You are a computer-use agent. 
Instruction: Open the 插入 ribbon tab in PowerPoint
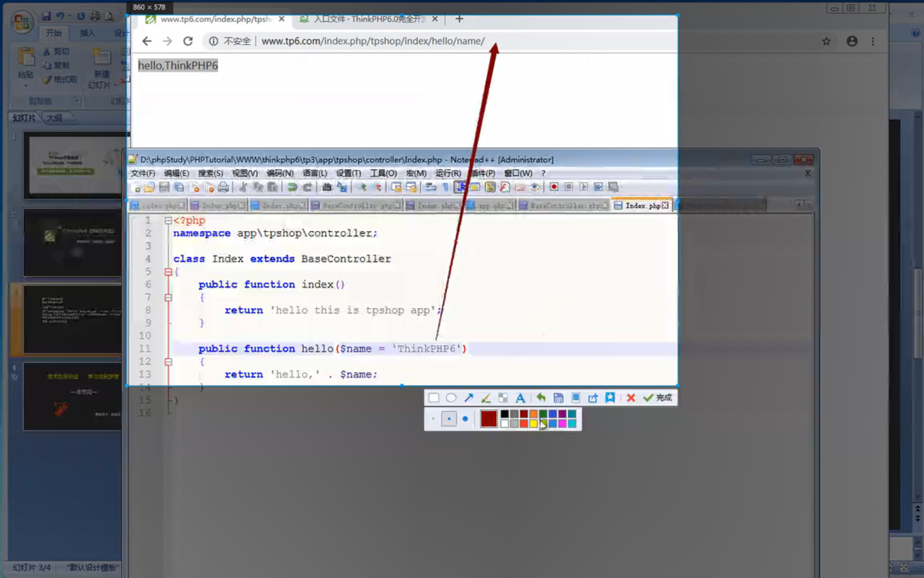point(87,33)
